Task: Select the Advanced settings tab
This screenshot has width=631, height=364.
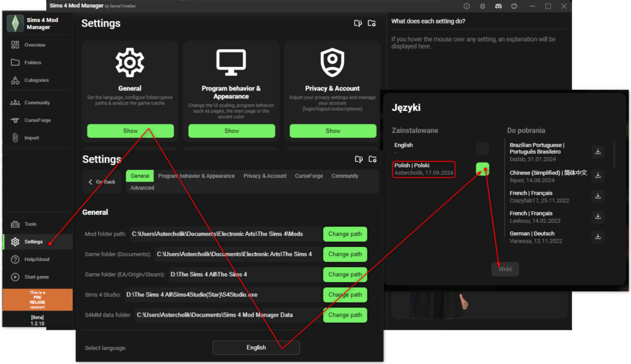Action: tap(142, 188)
